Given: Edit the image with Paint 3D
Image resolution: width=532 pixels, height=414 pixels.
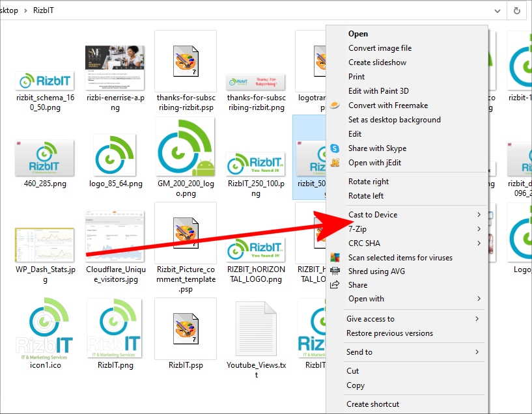Looking at the screenshot, I should click(x=379, y=90).
